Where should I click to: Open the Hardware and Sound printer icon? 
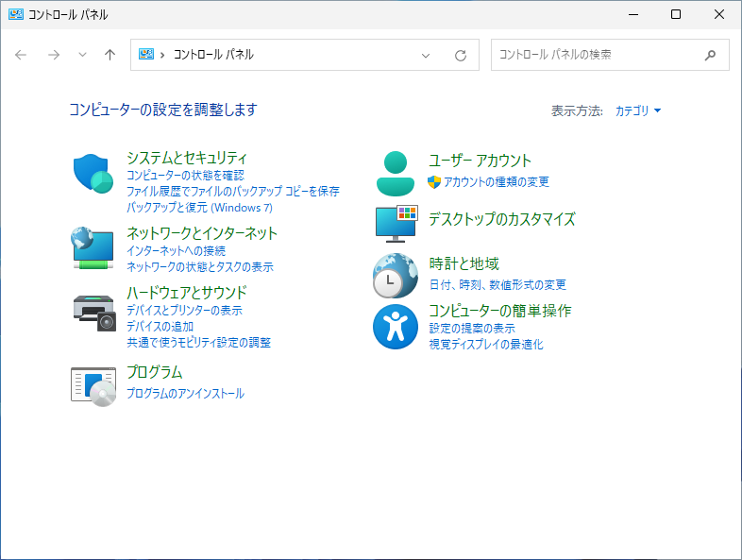[x=94, y=313]
